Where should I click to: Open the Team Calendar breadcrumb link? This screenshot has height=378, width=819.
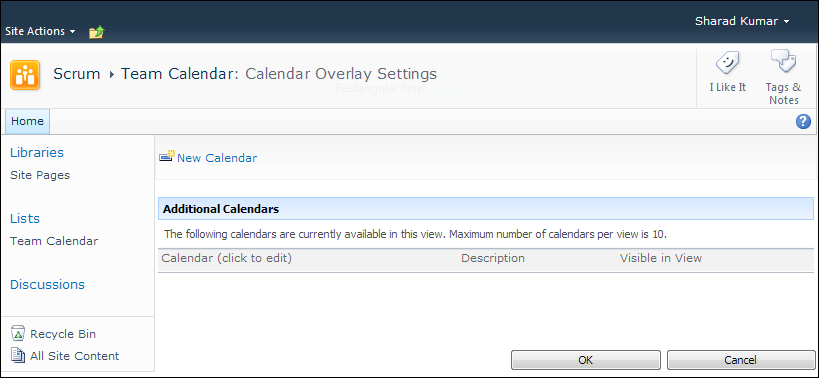coord(177,74)
